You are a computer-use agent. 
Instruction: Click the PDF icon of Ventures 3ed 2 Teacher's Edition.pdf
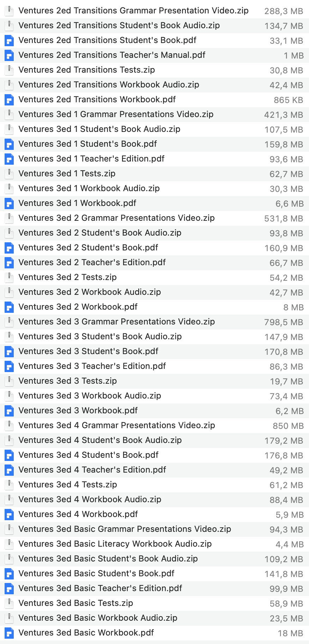pos(9,263)
